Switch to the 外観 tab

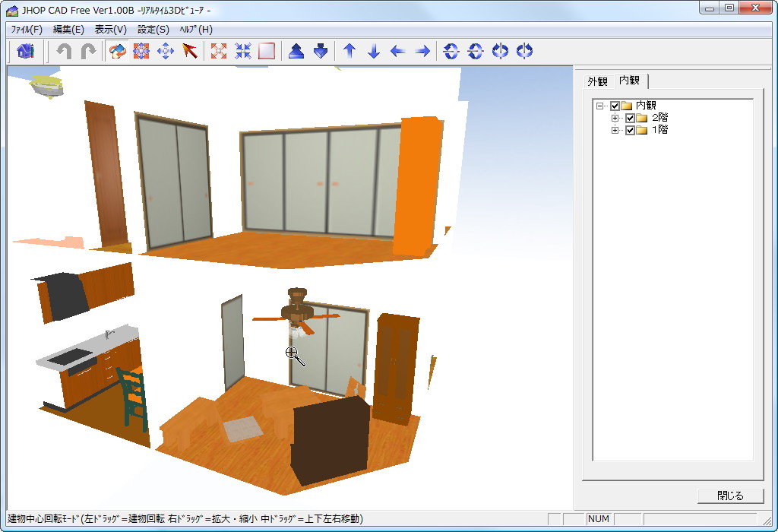pyautogui.click(x=597, y=81)
